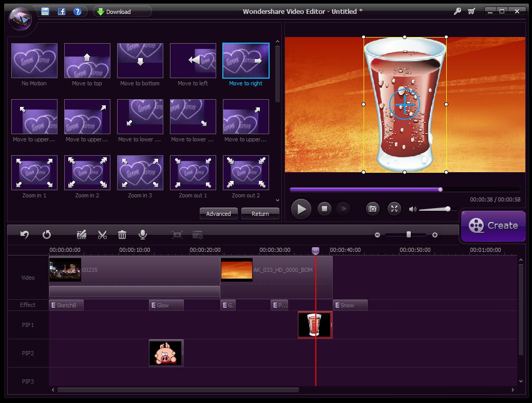This screenshot has width=532, height=403.
Task: Select the No Motion effect
Action: [x=34, y=61]
